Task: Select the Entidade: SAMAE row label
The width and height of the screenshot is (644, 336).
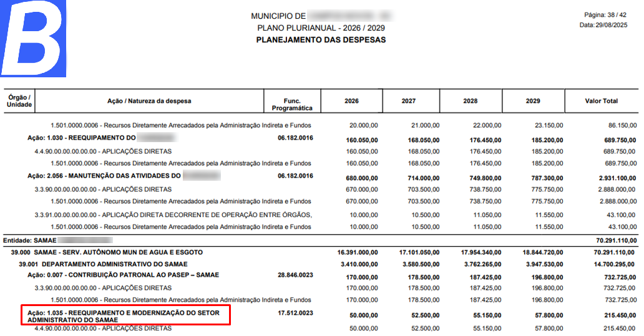Action: [x=30, y=240]
